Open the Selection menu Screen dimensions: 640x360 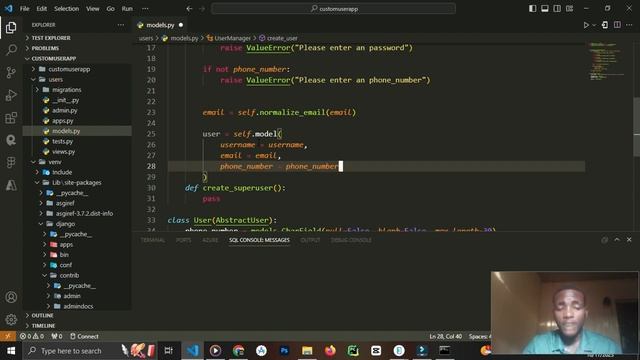click(x=67, y=9)
